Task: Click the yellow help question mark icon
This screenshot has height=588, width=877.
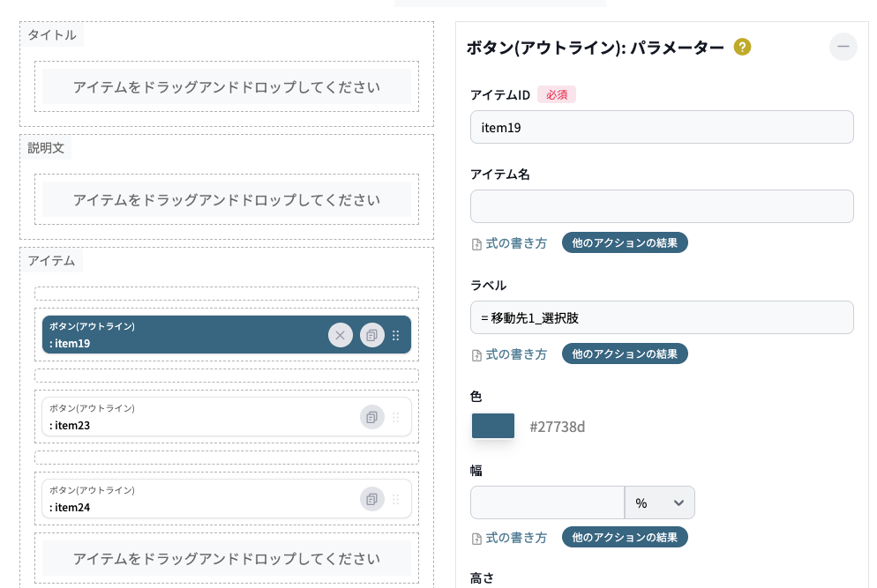Action: click(743, 48)
